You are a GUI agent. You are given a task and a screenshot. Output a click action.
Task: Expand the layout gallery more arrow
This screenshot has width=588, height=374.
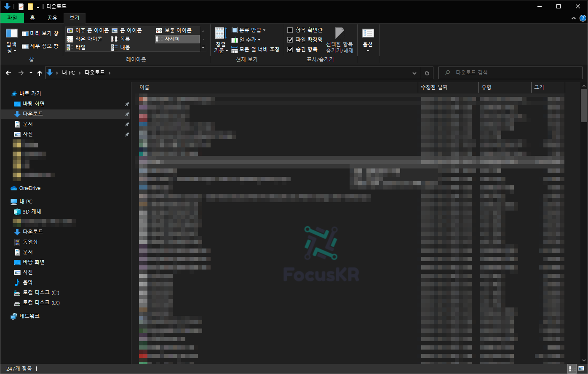click(203, 47)
